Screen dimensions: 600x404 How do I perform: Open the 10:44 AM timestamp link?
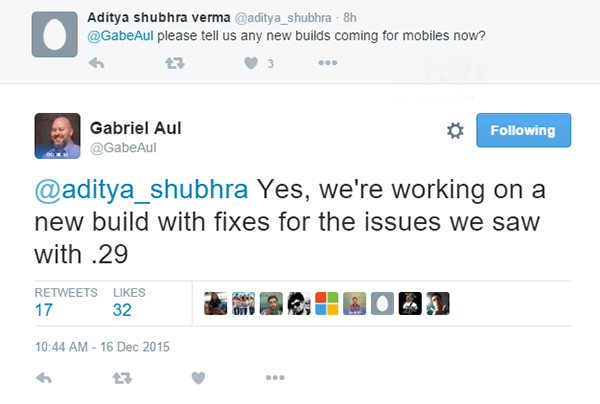pos(102,347)
